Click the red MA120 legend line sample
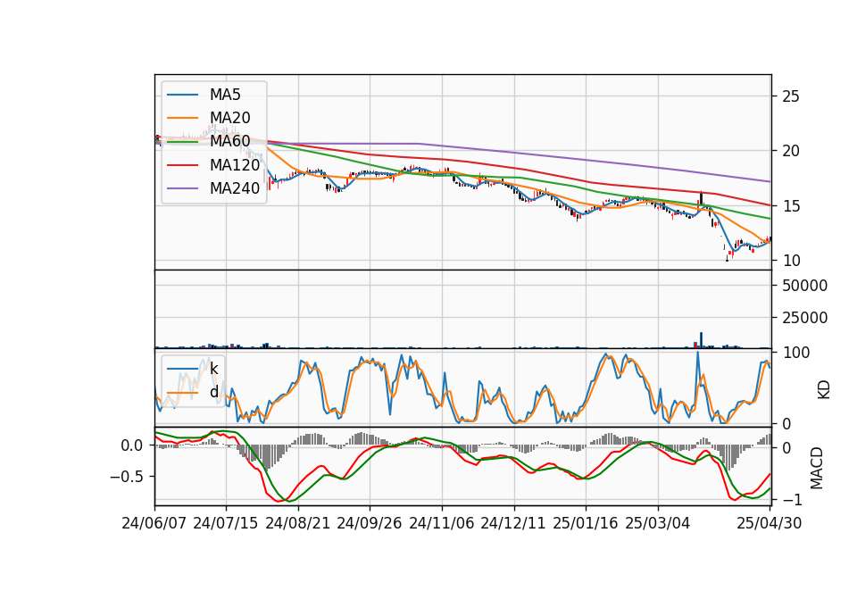Screen dimensions: 857x616 [182, 165]
